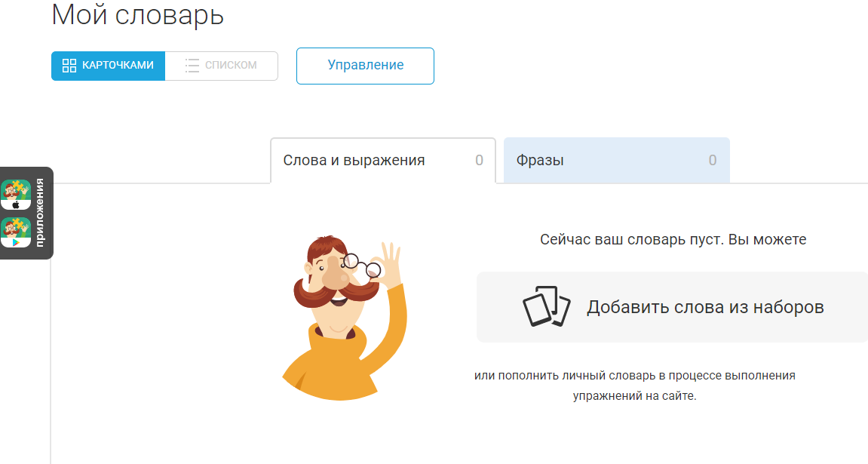
Task: Select the Фразы tab
Action: [x=617, y=160]
